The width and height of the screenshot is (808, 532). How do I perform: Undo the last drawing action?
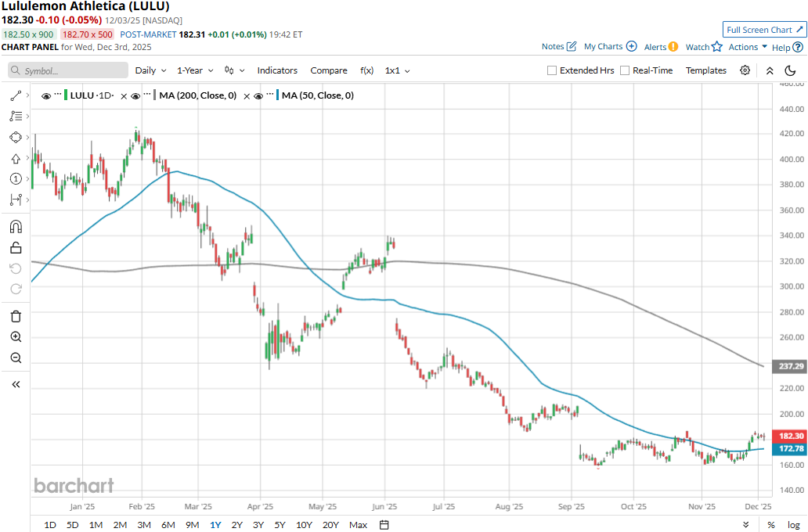tap(16, 268)
